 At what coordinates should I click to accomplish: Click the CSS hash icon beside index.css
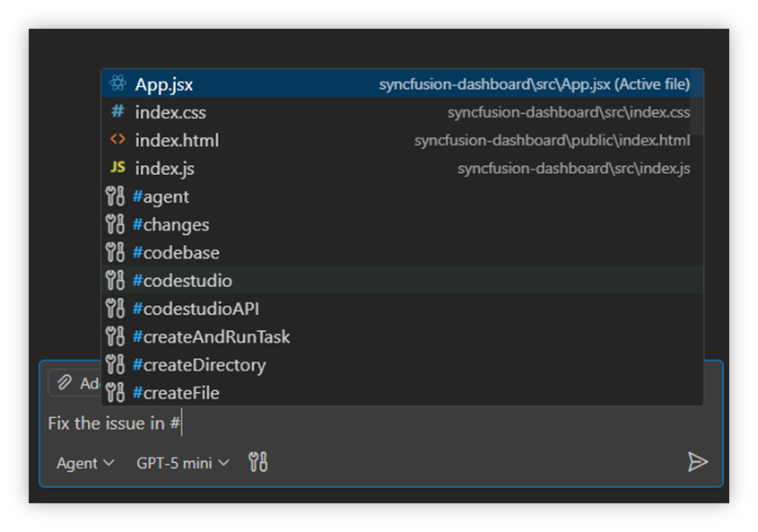tap(118, 112)
